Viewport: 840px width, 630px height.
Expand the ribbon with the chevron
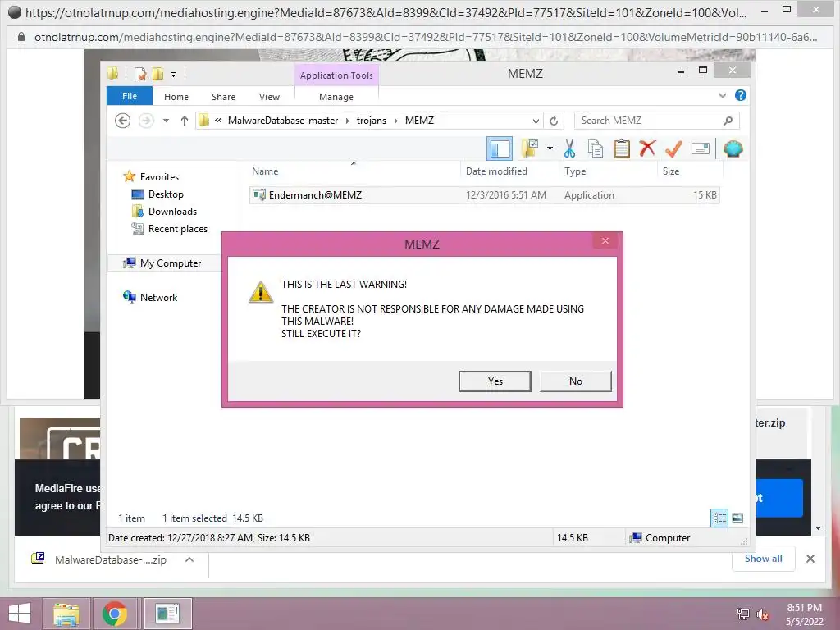[723, 96]
